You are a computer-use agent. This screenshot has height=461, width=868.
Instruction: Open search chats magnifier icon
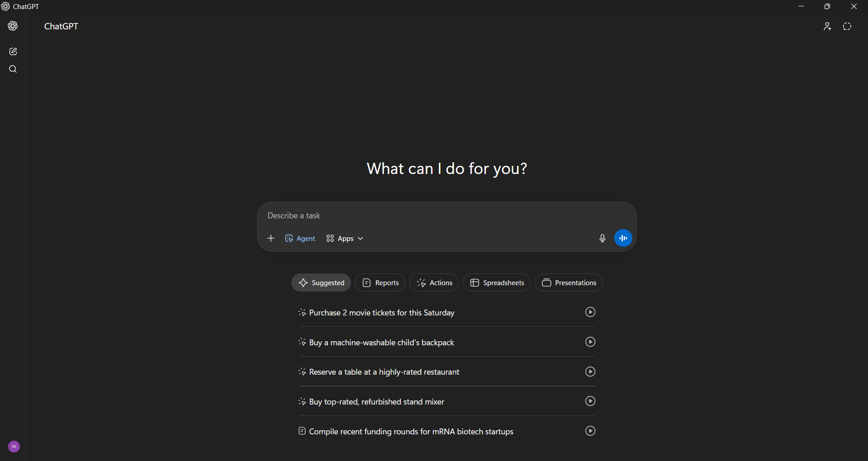[13, 69]
